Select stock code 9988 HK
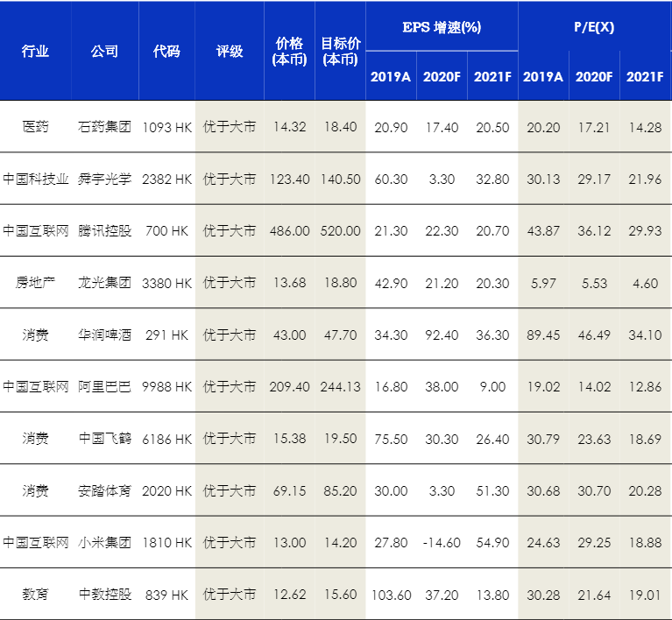The width and height of the screenshot is (672, 620). (166, 387)
